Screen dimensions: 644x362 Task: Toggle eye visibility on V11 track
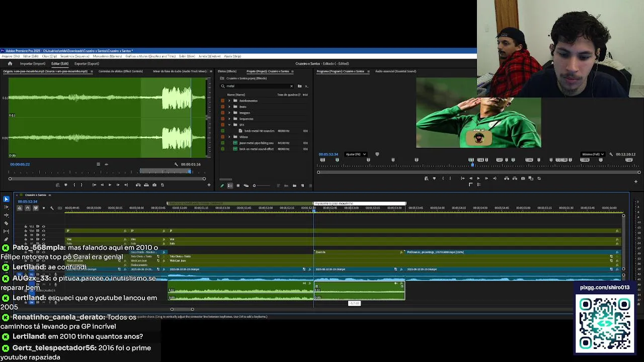44,226
